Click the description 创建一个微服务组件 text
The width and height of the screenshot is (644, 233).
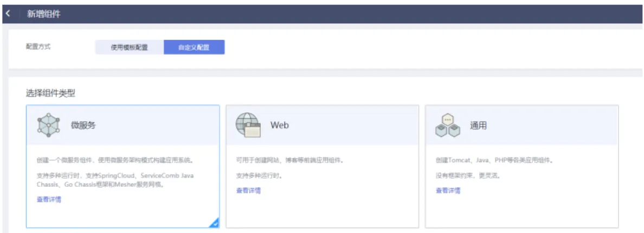pyautogui.click(x=116, y=160)
